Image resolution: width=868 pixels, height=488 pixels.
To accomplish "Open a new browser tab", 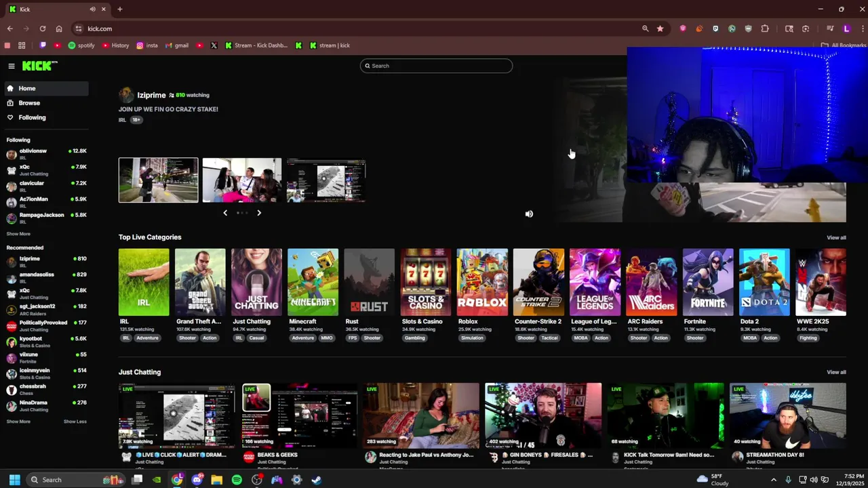I will (x=119, y=9).
